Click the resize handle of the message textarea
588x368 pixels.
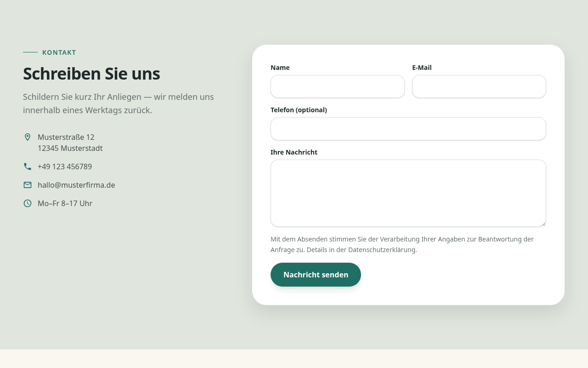pyautogui.click(x=543, y=224)
